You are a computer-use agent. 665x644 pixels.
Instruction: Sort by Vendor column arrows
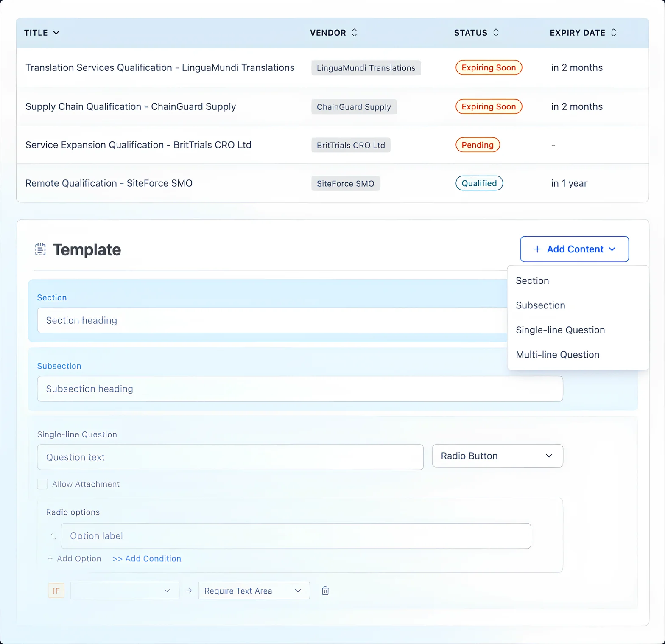[x=355, y=33]
